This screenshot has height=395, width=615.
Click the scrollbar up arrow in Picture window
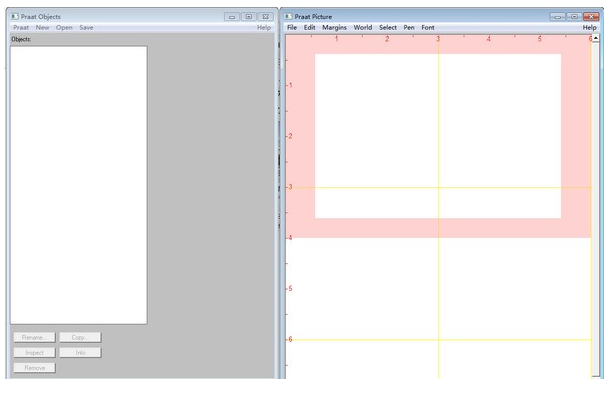(x=596, y=38)
